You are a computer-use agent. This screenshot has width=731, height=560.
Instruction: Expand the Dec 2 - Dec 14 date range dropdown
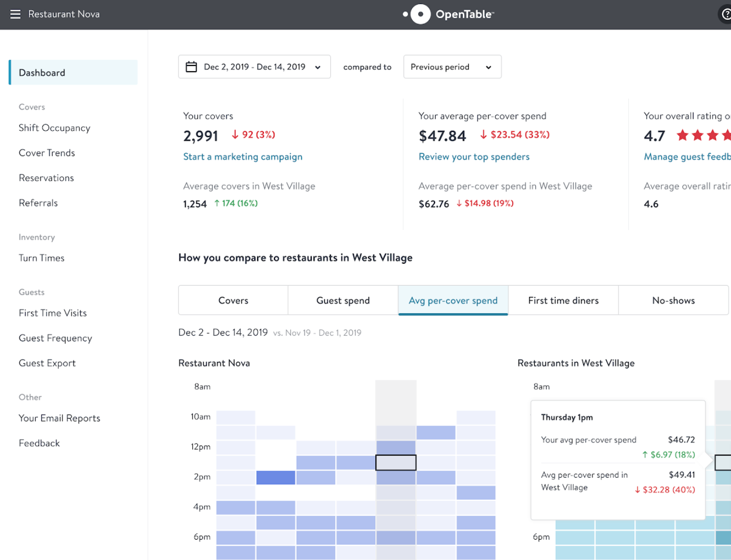pyautogui.click(x=254, y=67)
